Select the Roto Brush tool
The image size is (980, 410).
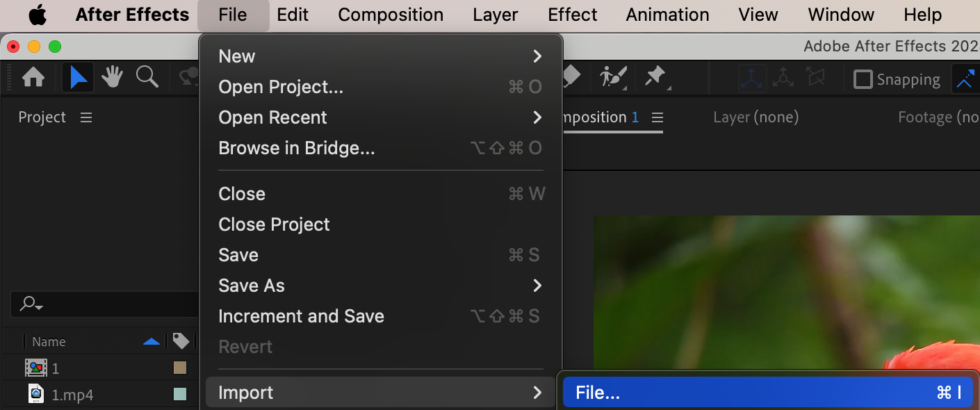[613, 77]
